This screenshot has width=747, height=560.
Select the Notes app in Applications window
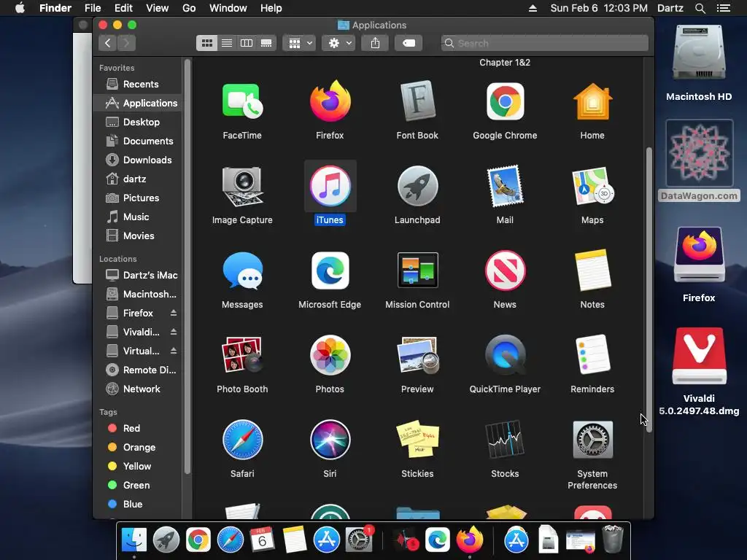click(x=592, y=271)
